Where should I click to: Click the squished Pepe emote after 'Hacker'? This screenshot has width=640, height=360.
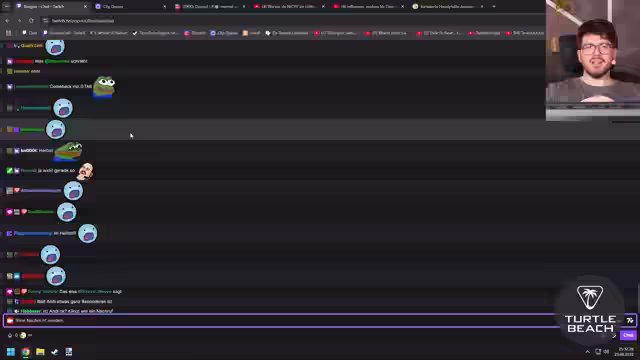click(69, 151)
